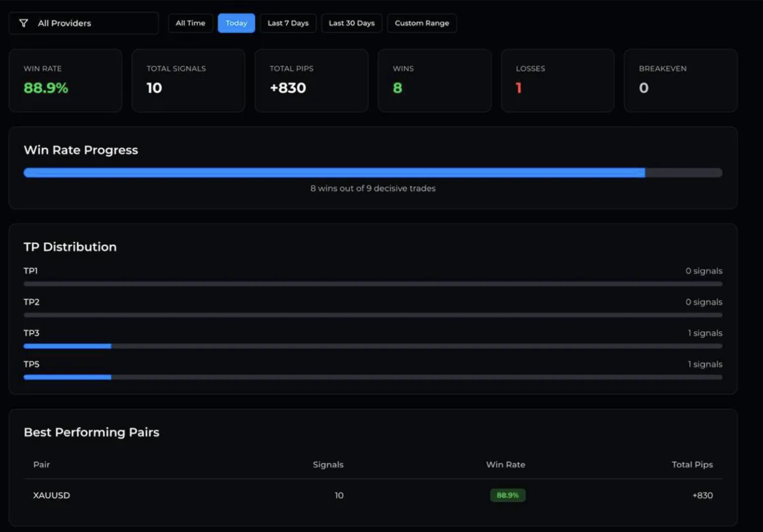Viewport: 763px width, 532px height.
Task: Click the TP5 label
Action: pos(32,364)
